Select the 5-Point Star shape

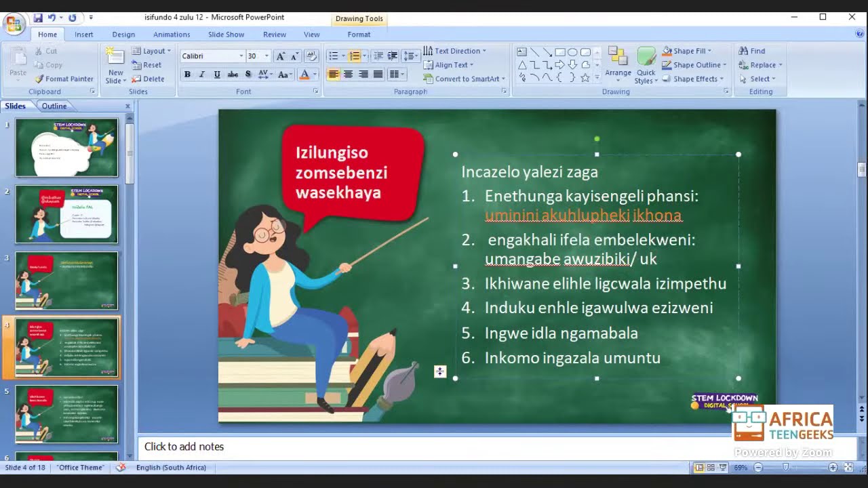click(x=585, y=78)
